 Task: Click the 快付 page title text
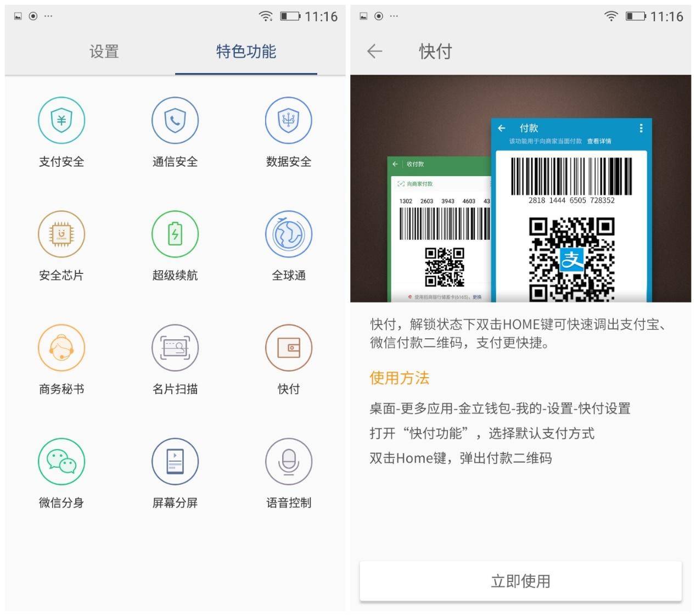tap(435, 52)
